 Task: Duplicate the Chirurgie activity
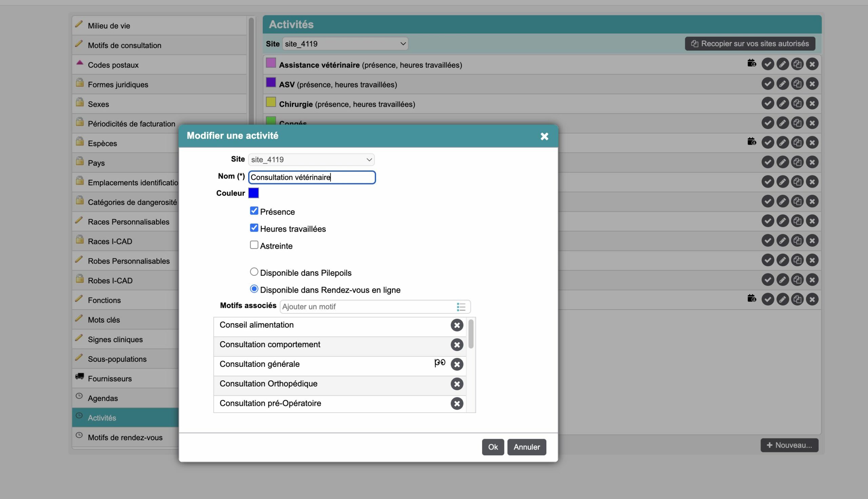tap(797, 103)
